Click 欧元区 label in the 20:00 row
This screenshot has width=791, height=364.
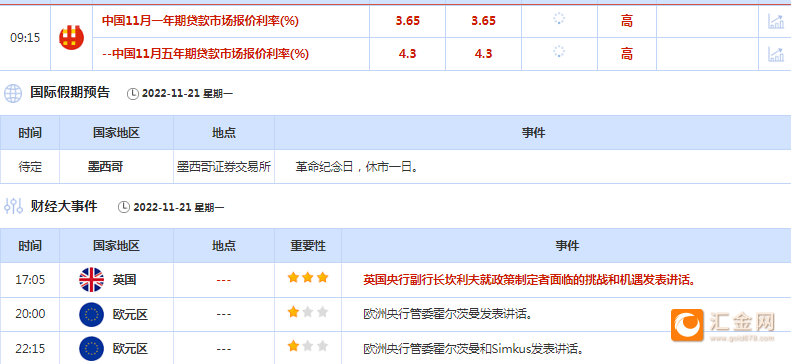point(130,315)
